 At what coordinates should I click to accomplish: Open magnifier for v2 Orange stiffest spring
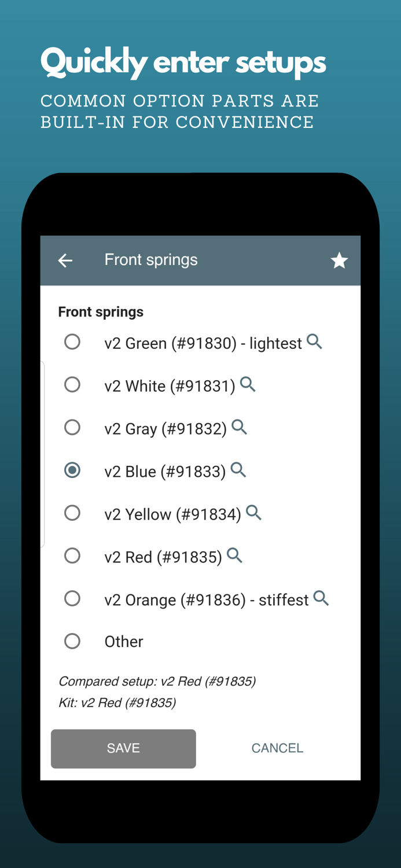(321, 598)
